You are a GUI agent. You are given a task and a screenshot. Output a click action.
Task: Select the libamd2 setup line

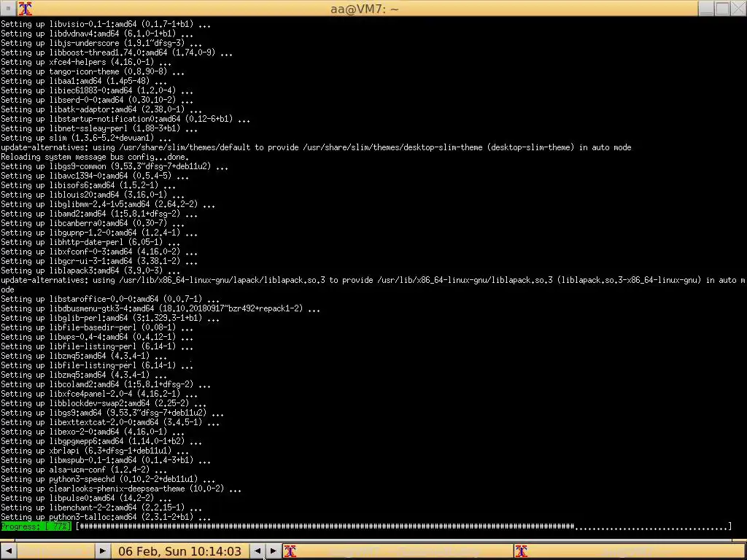point(99,214)
